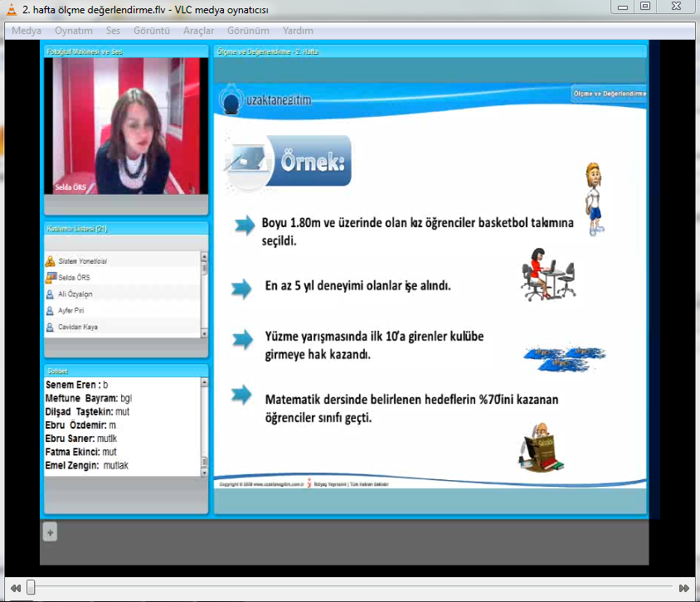Click Senem Eren chat message
Screen dimensions: 700x602
(x=77, y=385)
